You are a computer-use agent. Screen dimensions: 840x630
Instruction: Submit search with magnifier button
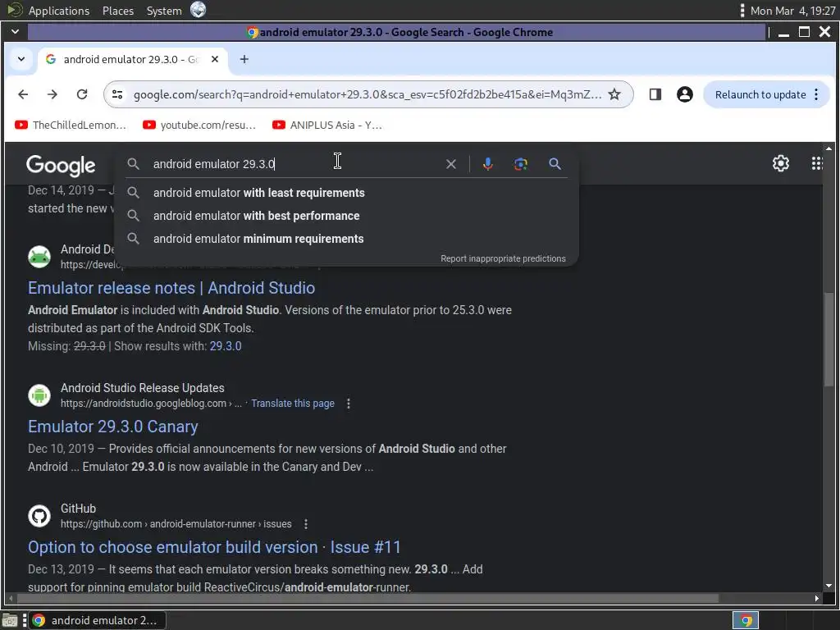coord(555,164)
